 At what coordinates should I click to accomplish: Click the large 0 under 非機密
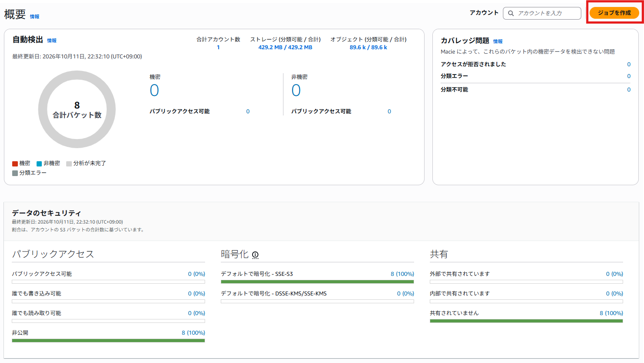click(296, 90)
